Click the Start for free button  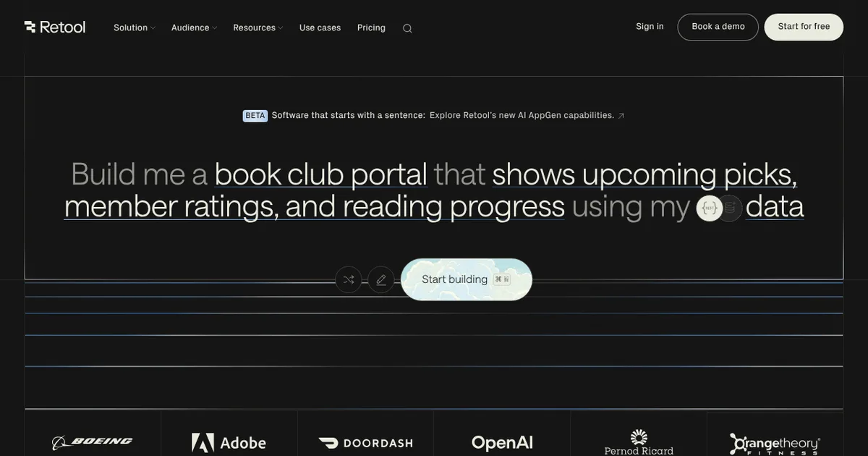[x=804, y=27]
